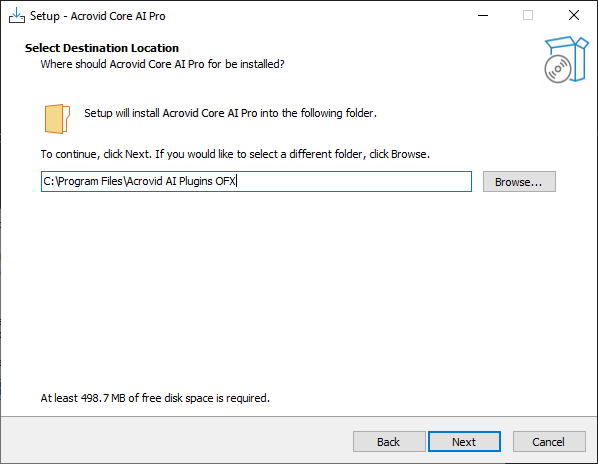The height and width of the screenshot is (464, 598).
Task: Click the 'Setup will install' description text
Action: (230, 113)
